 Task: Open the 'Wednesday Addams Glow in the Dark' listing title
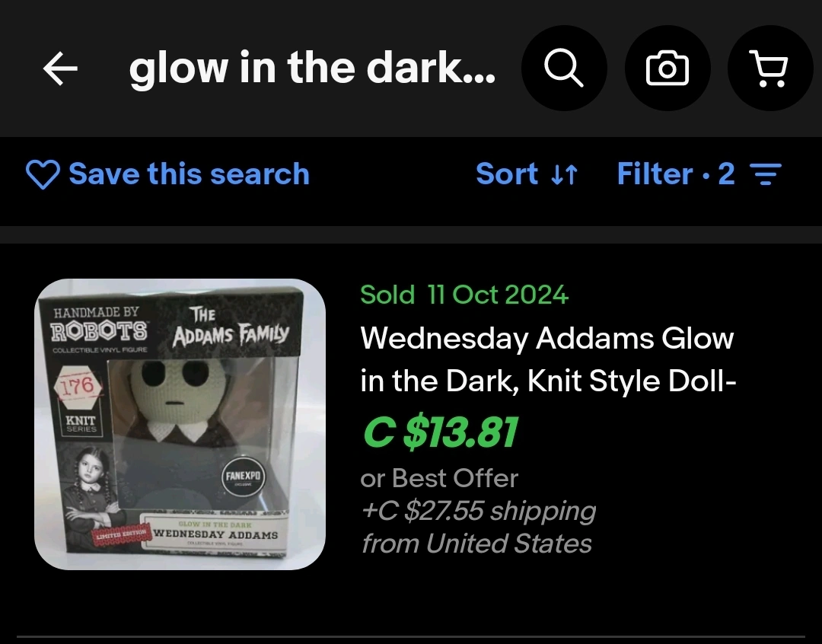[x=548, y=359]
